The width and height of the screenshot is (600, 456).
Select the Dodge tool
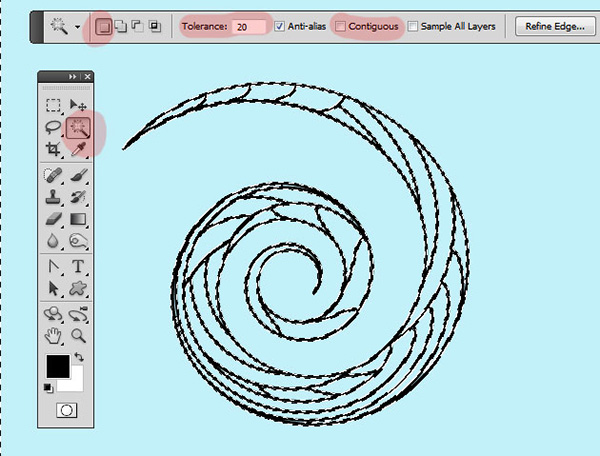[x=78, y=241]
